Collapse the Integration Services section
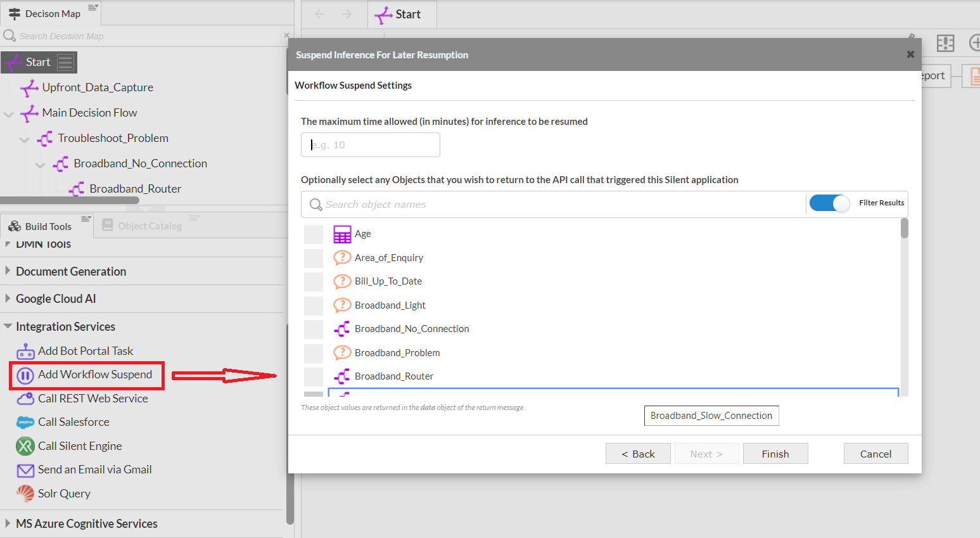This screenshot has width=980, height=538. coord(65,326)
